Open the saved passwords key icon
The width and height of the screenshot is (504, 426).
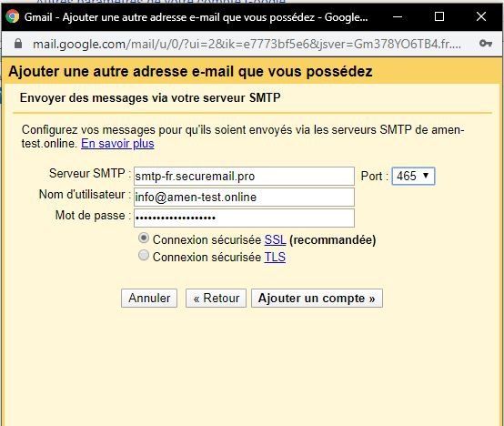[x=486, y=43]
